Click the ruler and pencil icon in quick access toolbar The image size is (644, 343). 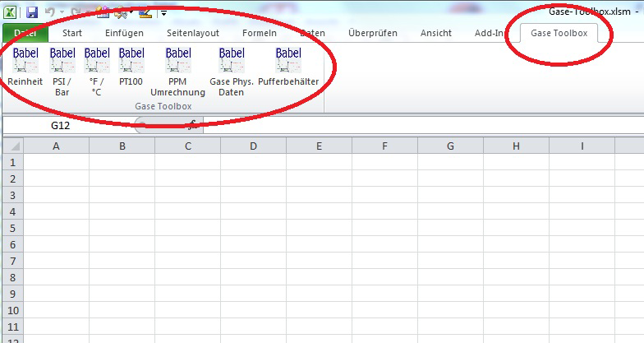tap(145, 12)
